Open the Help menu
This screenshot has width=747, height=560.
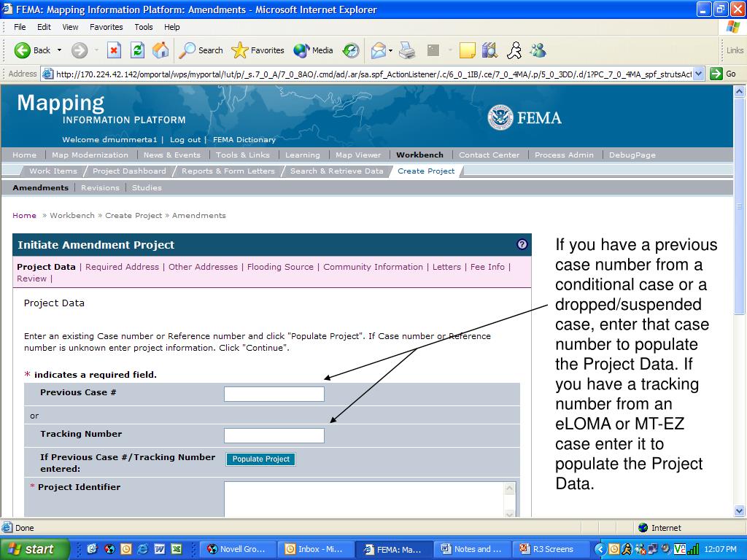[172, 27]
